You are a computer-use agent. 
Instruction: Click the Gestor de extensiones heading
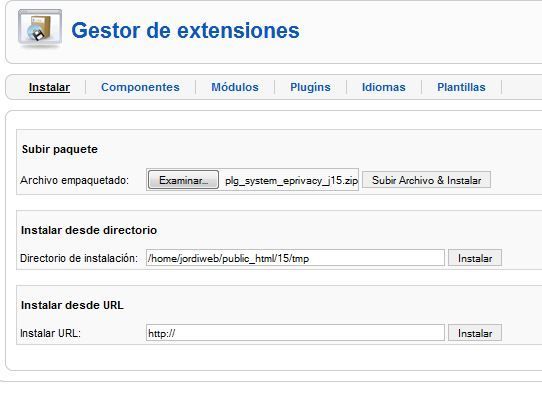(185, 30)
